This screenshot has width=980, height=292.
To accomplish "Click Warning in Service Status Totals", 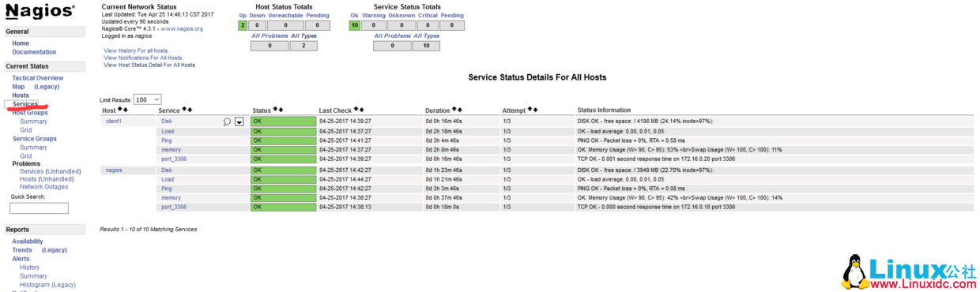I will pos(374,16).
